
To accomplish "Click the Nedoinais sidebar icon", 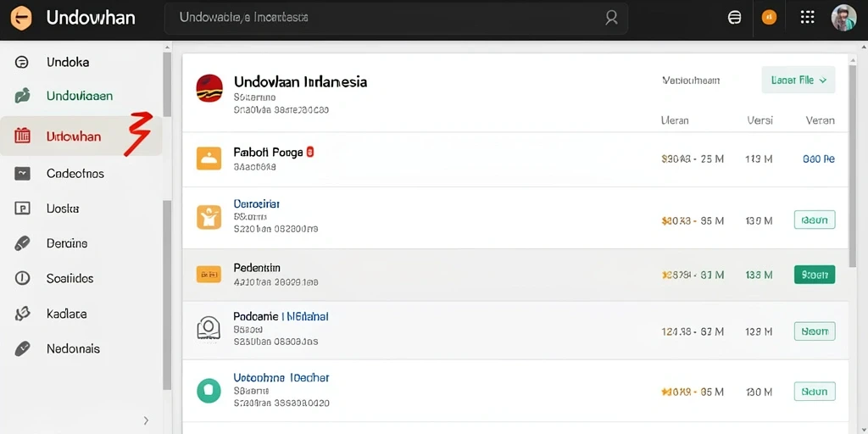I will tap(21, 348).
